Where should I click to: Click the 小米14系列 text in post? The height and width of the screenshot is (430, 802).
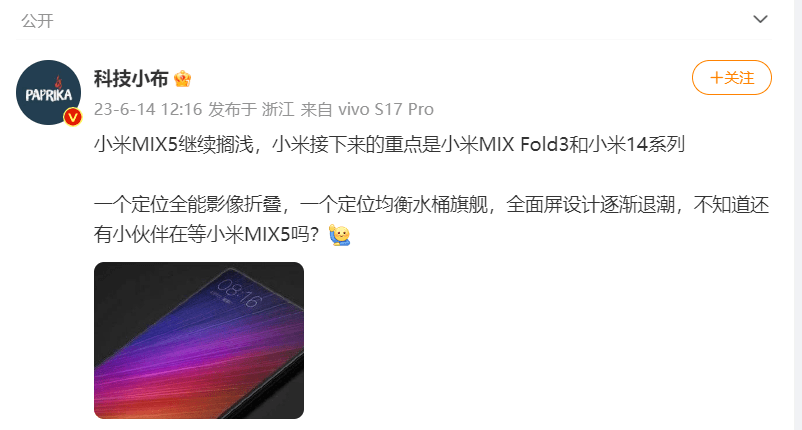point(636,145)
